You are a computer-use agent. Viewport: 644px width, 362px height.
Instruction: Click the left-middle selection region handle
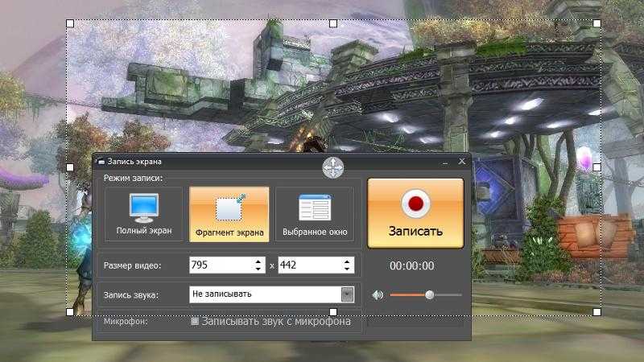coord(70,167)
